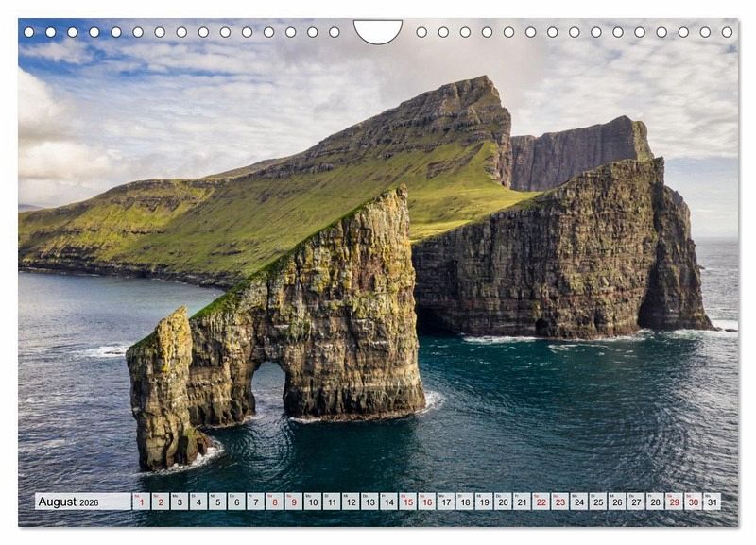
Task: Pick date 19 in the calendar strip
Action: tap(484, 502)
